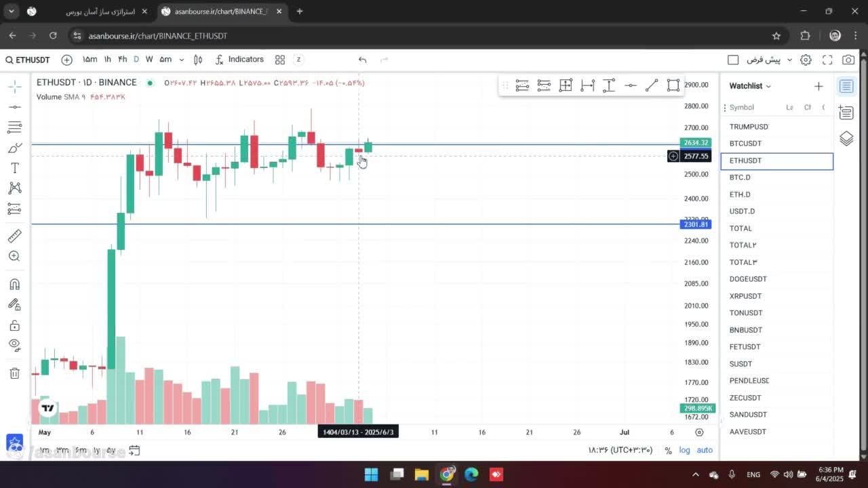868x488 pixels.
Task: Remove drawings with the trash icon
Action: (14, 373)
